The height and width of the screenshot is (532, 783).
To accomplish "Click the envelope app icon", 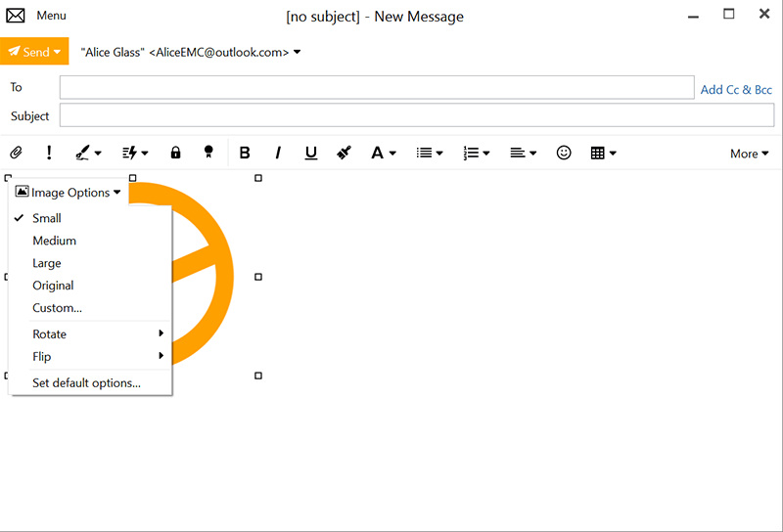I will (x=16, y=16).
